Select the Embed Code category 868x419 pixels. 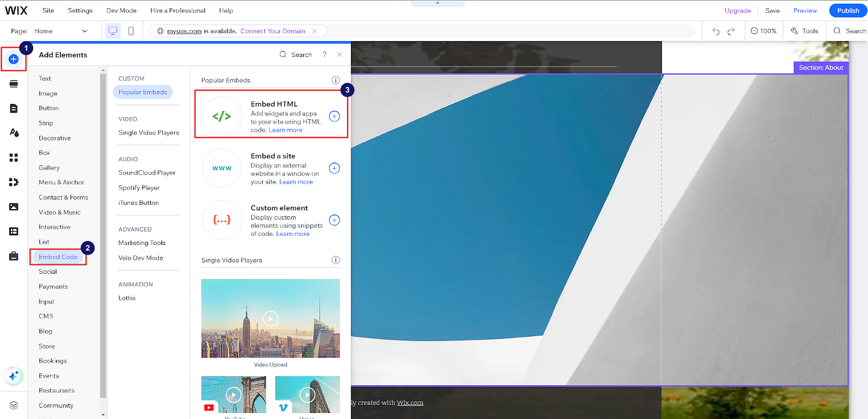click(x=58, y=257)
